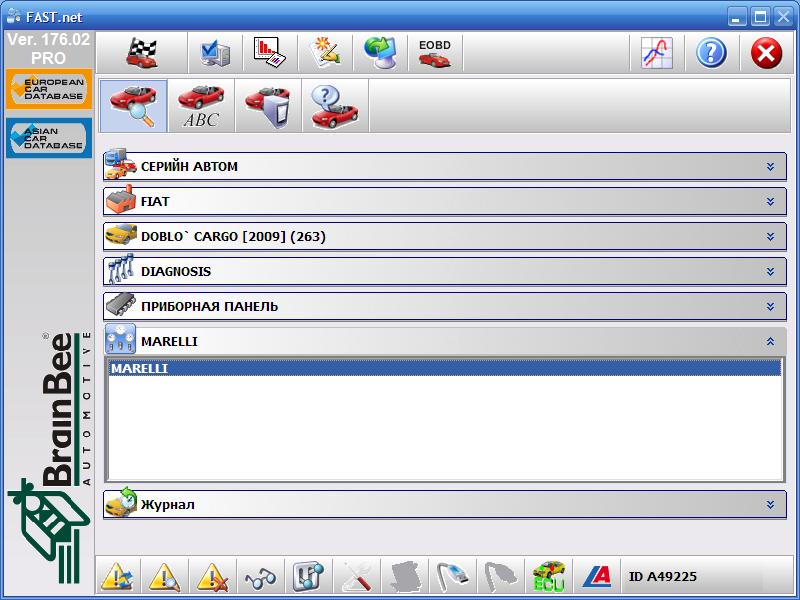Click the factory icon beside FIAT
Viewport: 800px width, 600px height.
120,199
